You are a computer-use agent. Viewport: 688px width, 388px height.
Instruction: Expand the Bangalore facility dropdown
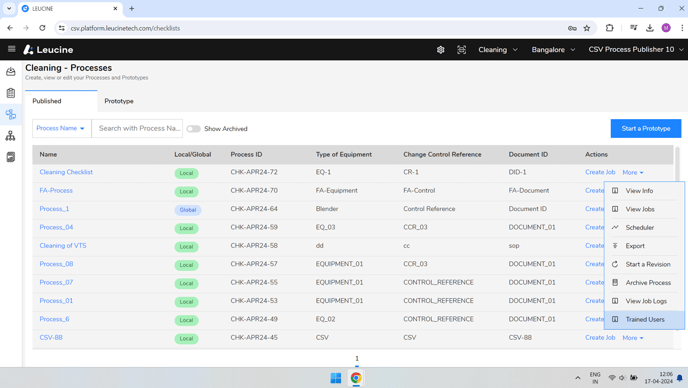[x=553, y=50]
